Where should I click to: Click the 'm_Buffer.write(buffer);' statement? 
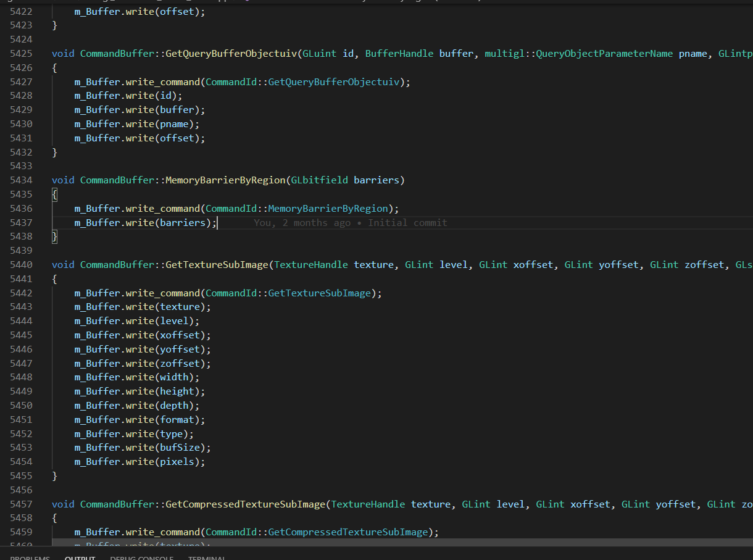[x=140, y=110]
